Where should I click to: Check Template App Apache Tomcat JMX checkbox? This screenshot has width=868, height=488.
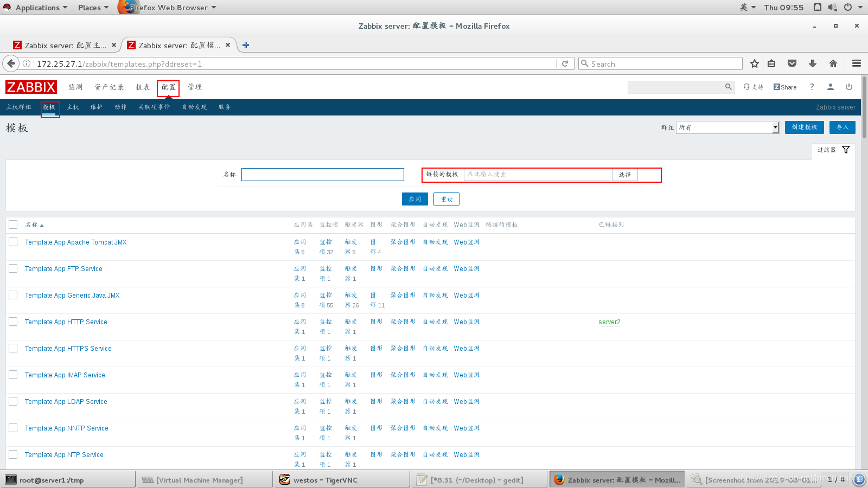(13, 242)
